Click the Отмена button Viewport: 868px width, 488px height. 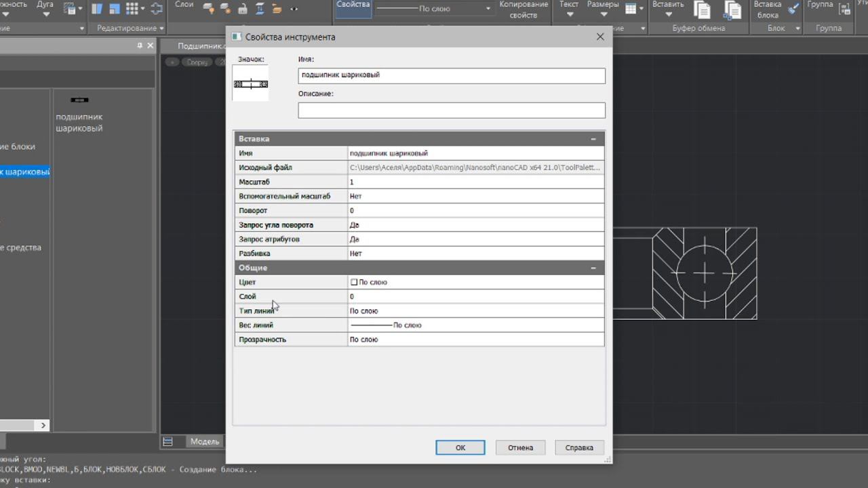pos(520,447)
